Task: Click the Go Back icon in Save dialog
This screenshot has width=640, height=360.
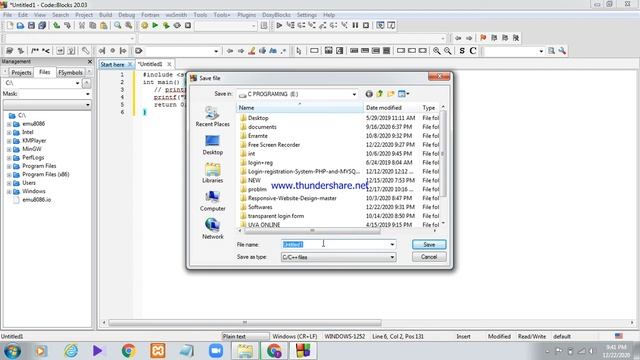Action: [x=369, y=94]
